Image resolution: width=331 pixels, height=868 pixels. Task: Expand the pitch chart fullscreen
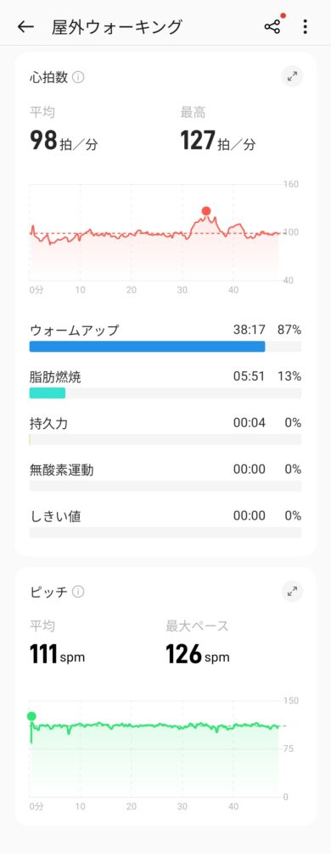[292, 591]
